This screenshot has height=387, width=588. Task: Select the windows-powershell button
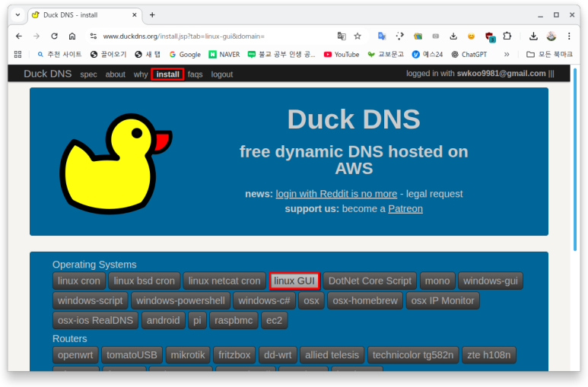pyautogui.click(x=180, y=301)
